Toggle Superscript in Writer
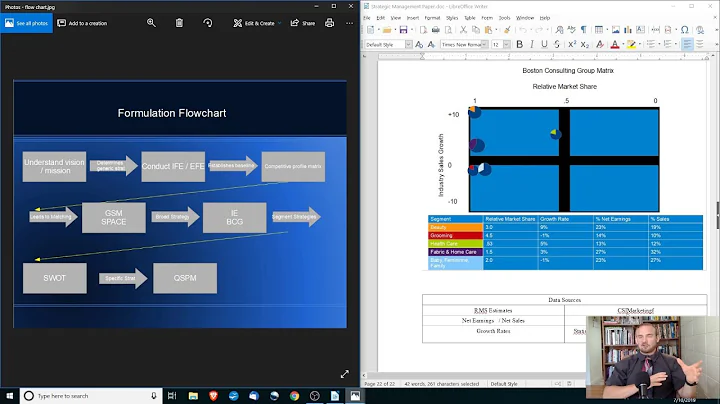This screenshot has height=404, width=720. [x=572, y=44]
